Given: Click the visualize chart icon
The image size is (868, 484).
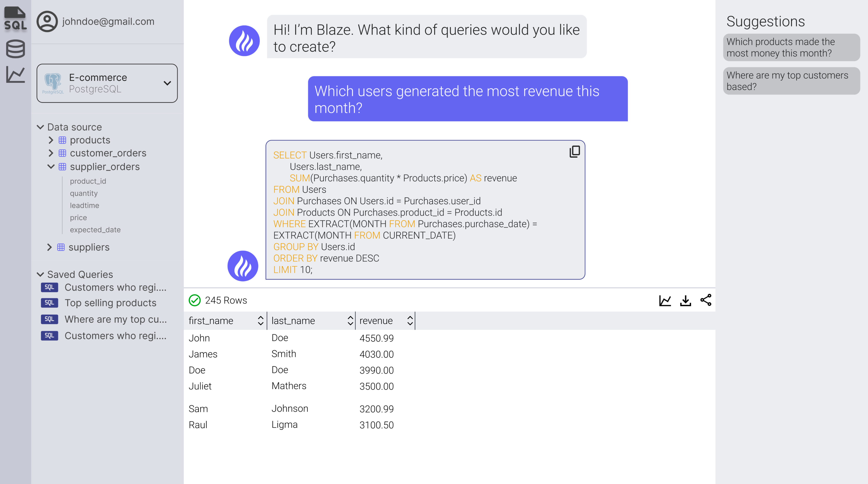Looking at the screenshot, I should [664, 300].
